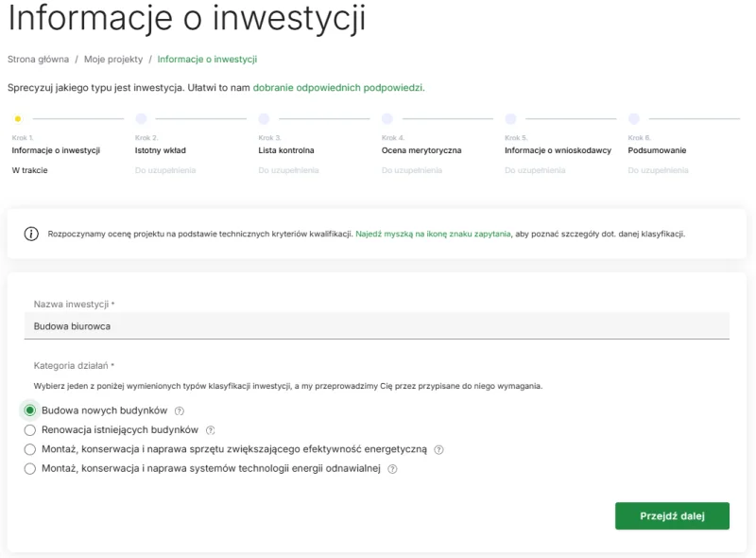
Task: Choose Montaż systemów technologii energii odnawialnej option
Action: coord(30,469)
